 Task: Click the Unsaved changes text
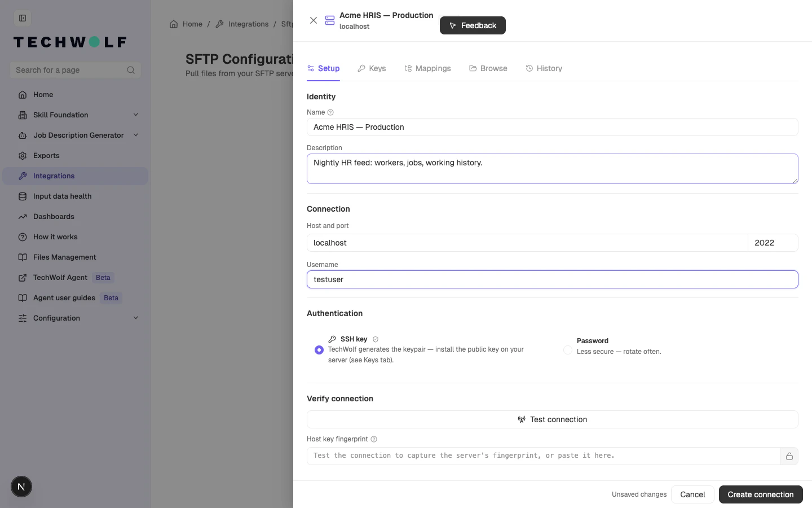[x=639, y=494]
